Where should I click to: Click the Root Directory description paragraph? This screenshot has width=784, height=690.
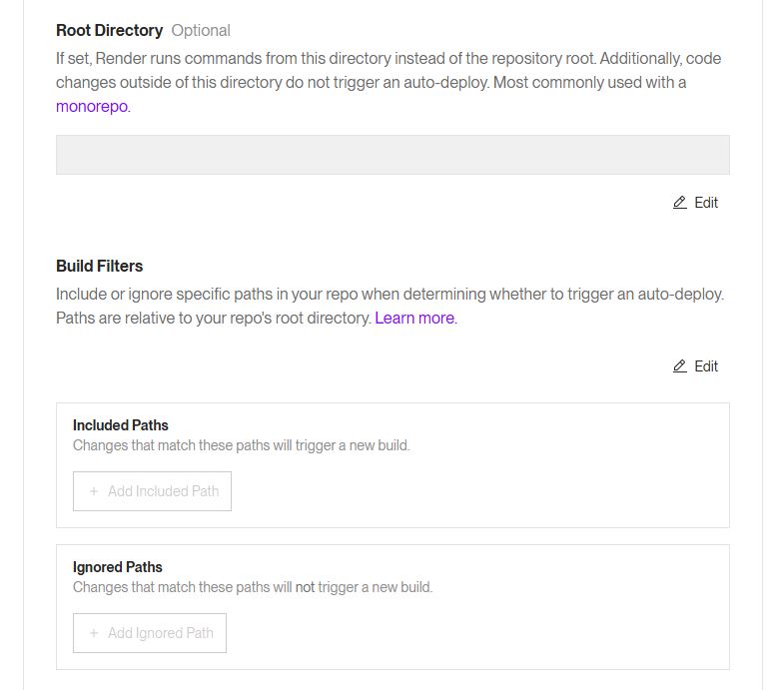(x=389, y=70)
